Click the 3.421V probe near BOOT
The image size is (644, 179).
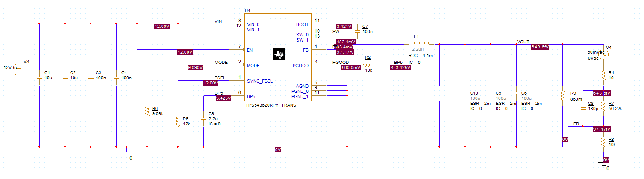click(344, 26)
